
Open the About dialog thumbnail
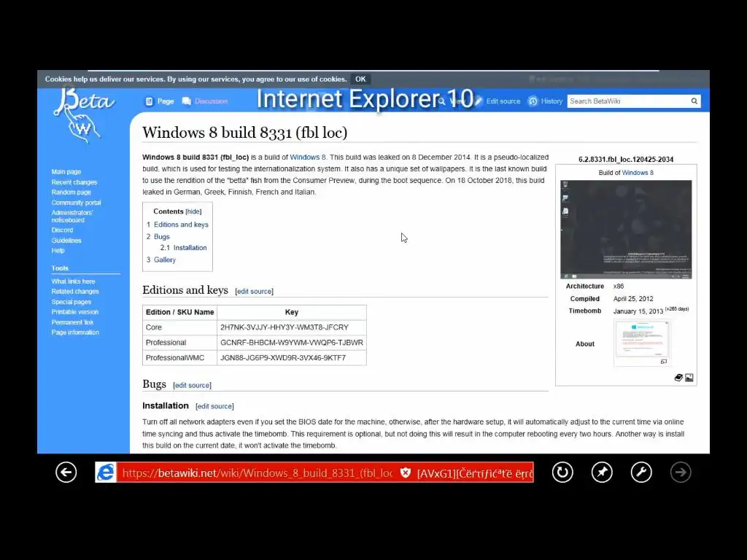(642, 338)
